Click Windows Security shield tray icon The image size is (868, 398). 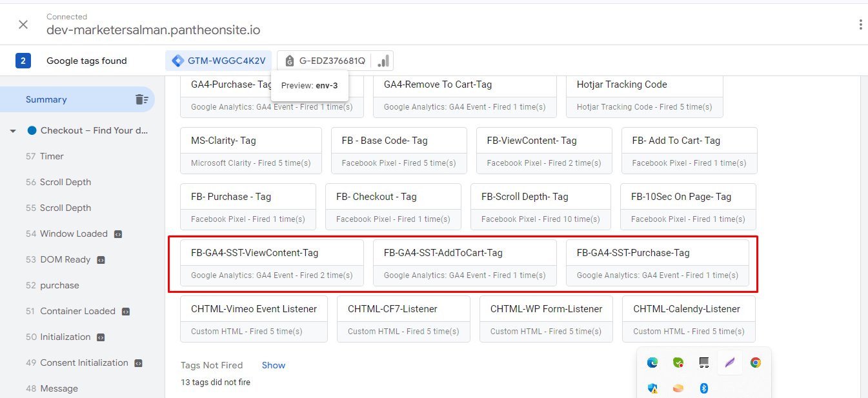(652, 388)
